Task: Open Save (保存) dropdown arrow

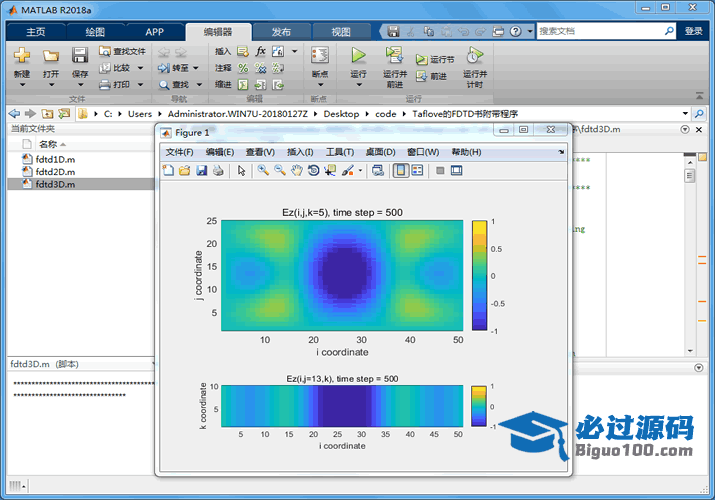Action: coord(80,85)
